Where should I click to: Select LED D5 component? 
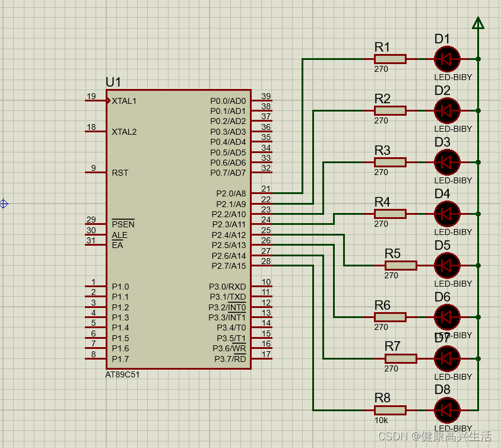coord(447,266)
